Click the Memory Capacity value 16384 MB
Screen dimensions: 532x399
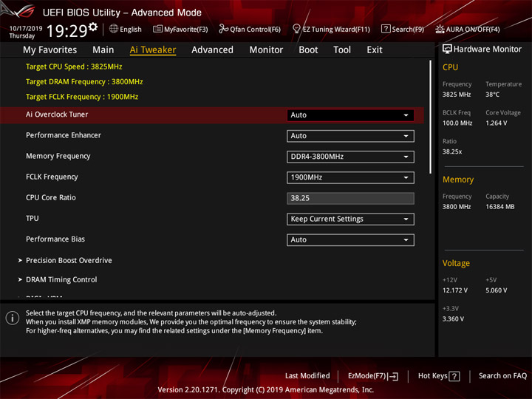coord(500,207)
